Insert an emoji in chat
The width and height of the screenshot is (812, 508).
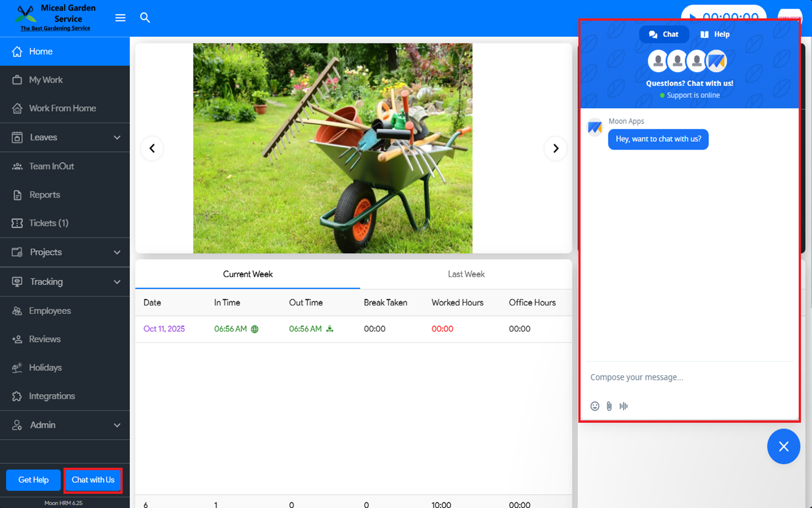[x=595, y=406]
